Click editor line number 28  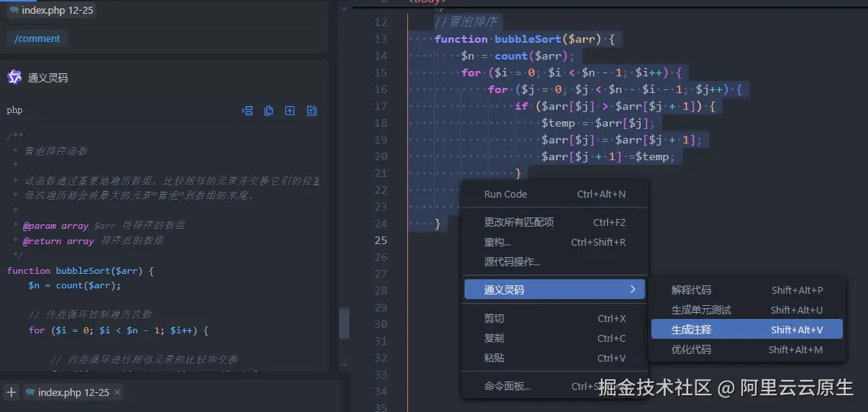tap(381, 291)
